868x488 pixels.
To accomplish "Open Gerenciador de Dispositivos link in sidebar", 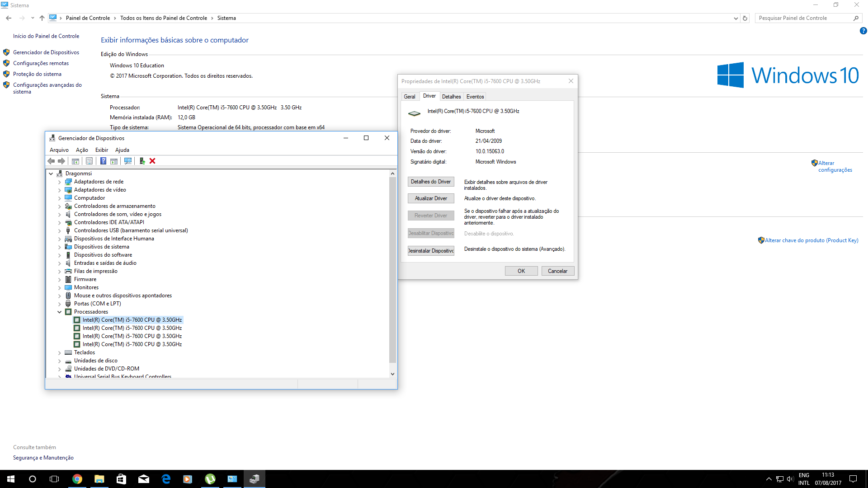I will pyautogui.click(x=46, y=52).
